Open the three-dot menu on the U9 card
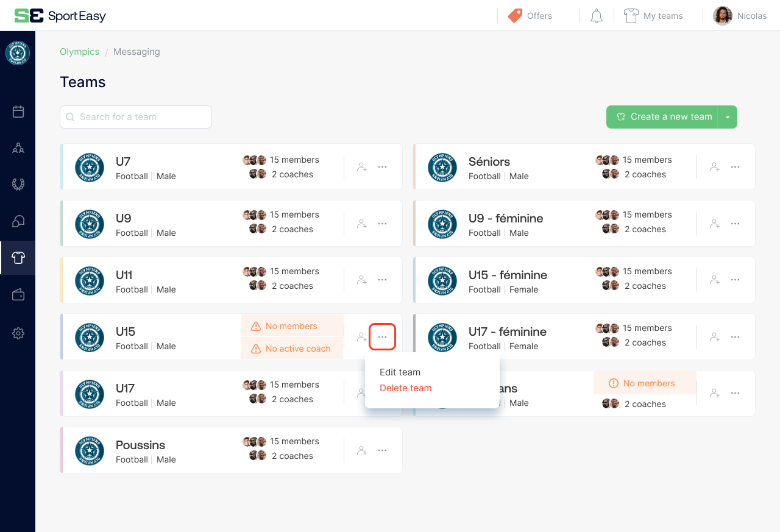 382,223
